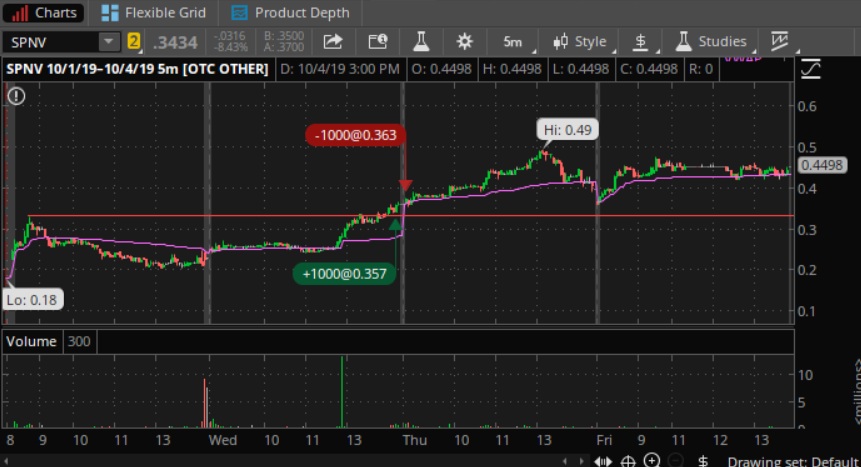The image size is (861, 467).
Task: Open the Studies button
Action: (711, 42)
